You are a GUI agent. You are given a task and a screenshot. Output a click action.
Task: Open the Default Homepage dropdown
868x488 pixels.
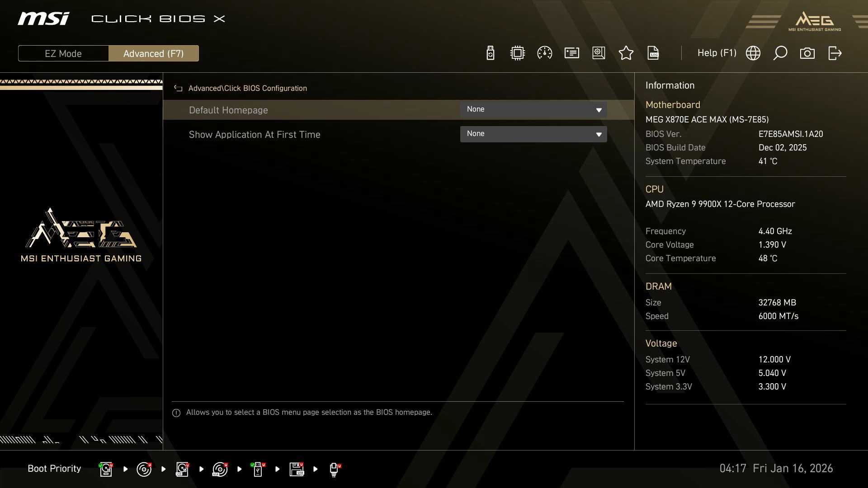pos(533,109)
